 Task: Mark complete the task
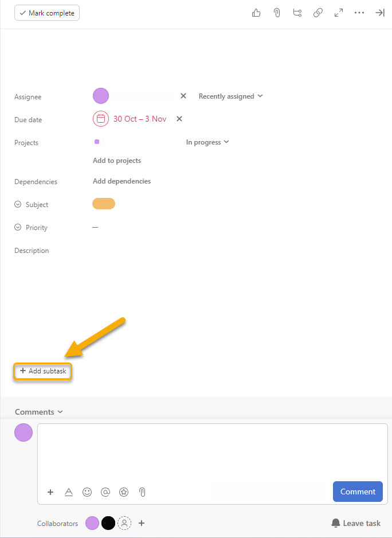tap(47, 13)
